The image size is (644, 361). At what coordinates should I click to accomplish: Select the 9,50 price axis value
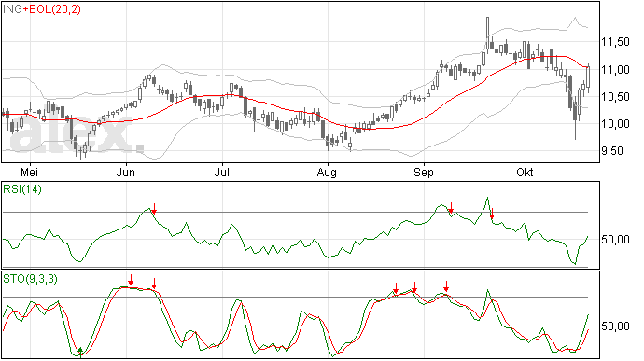[x=615, y=151]
